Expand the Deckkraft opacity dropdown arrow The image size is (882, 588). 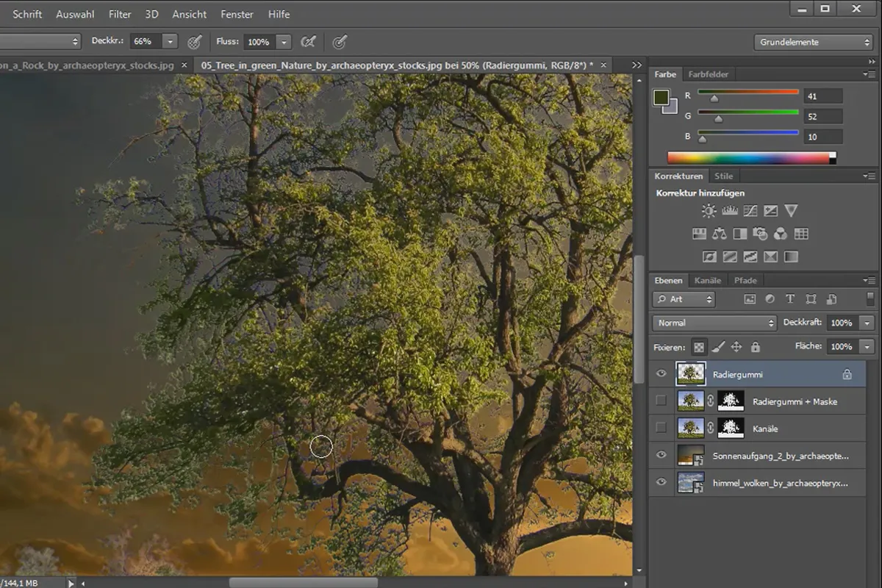(x=867, y=323)
